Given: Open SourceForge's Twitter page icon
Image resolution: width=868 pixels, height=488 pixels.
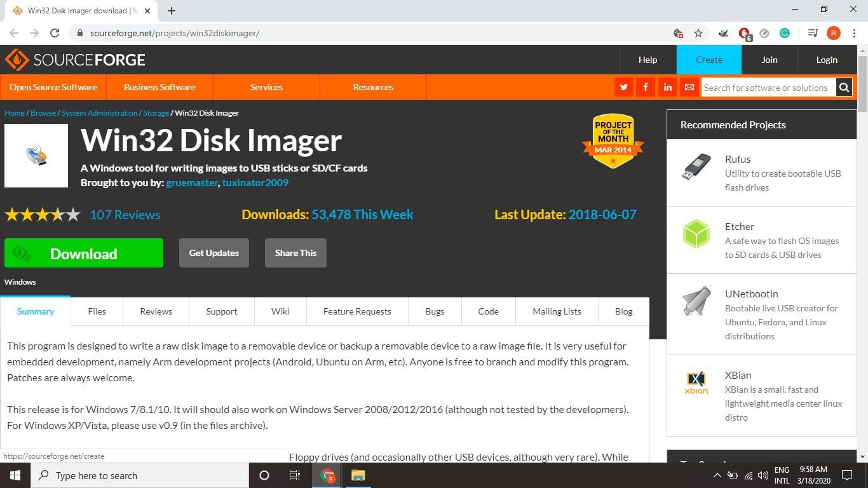Looking at the screenshot, I should (x=624, y=87).
